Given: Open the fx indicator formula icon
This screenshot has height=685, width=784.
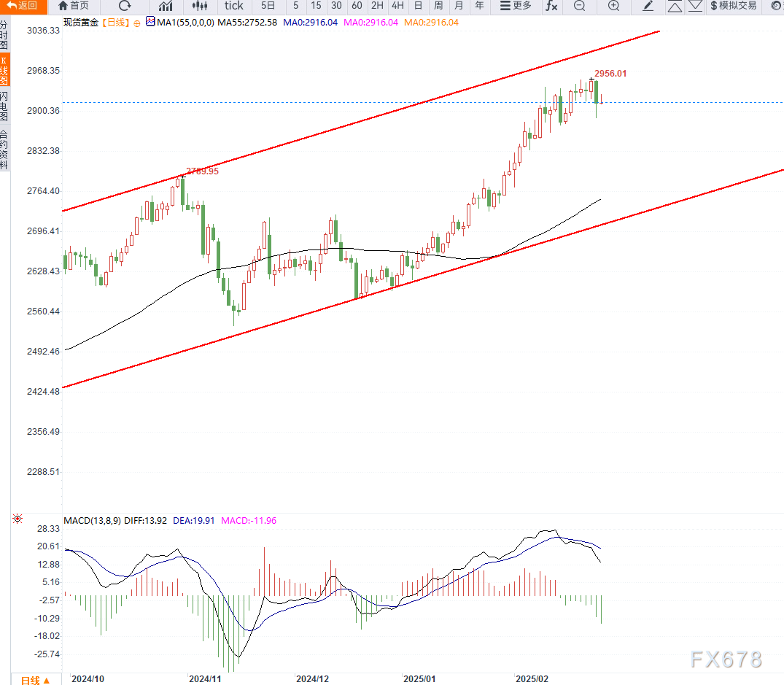Looking at the screenshot, I should [551, 6].
